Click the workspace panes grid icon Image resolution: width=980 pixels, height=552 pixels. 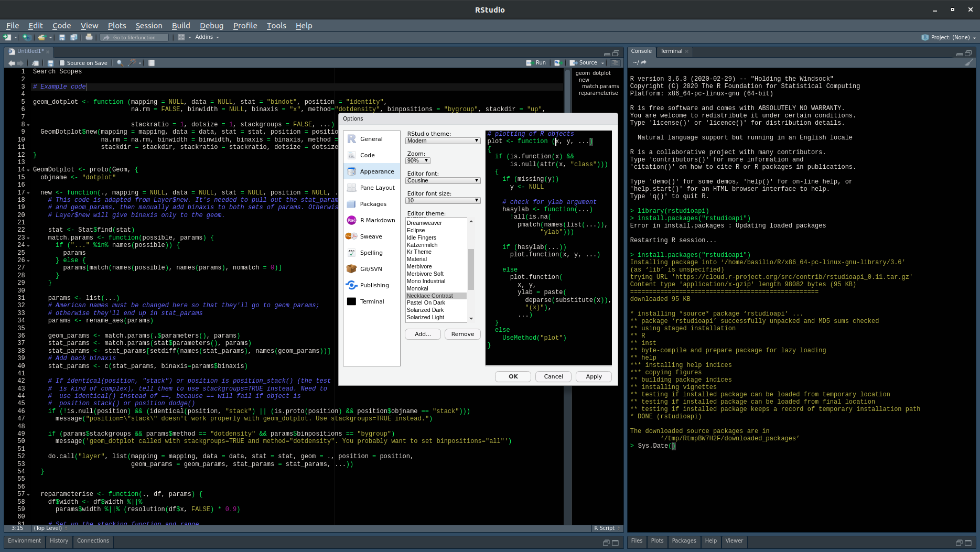click(x=181, y=37)
